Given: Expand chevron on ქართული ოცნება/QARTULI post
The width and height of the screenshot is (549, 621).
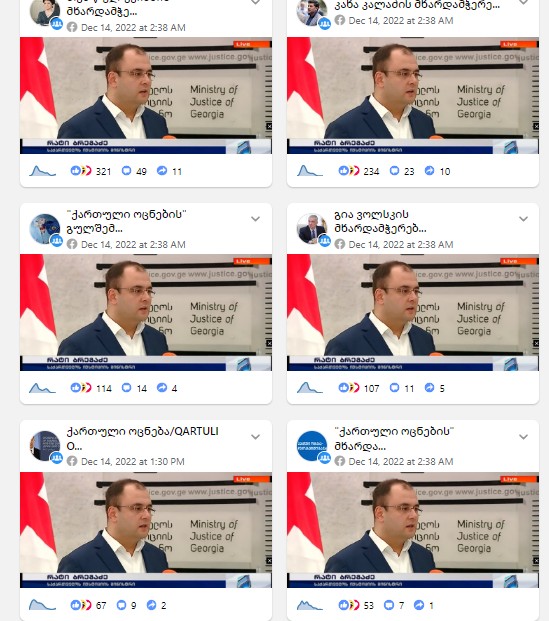Looking at the screenshot, I should 255,437.
